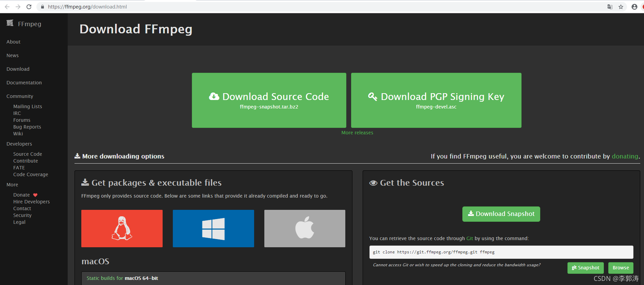644x285 pixels.
Task: Click Download PGP Signing Key button
Action: pyautogui.click(x=436, y=100)
